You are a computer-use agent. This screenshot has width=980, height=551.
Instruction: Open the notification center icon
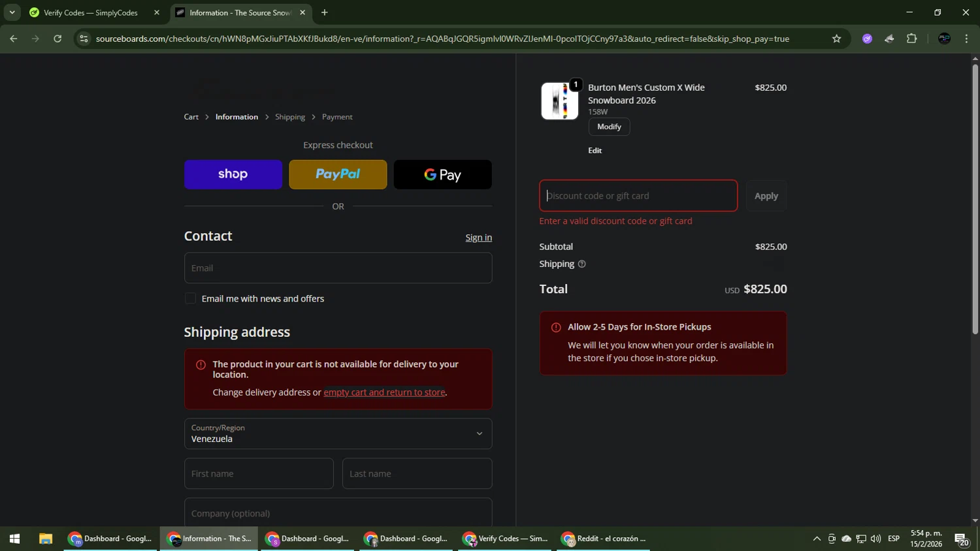[962, 539]
